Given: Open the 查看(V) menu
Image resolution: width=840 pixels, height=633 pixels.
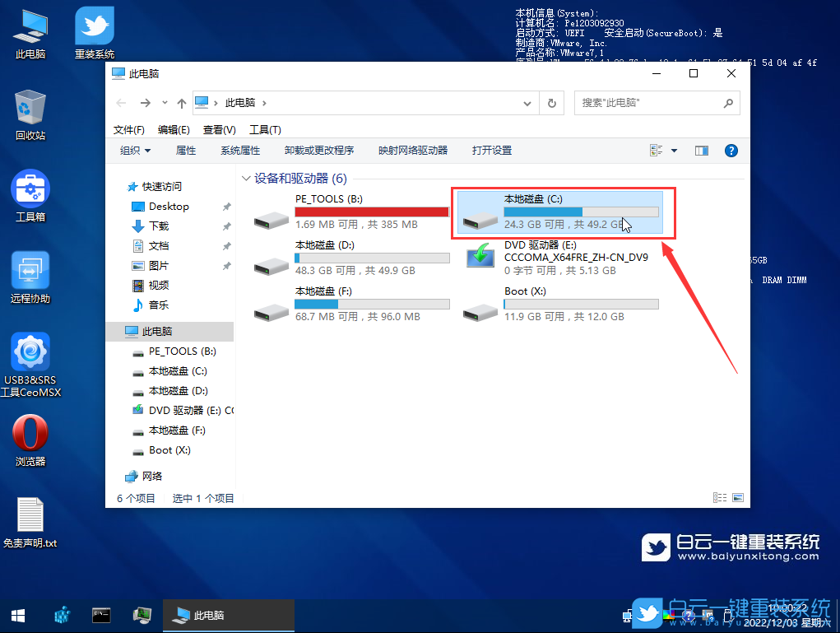Looking at the screenshot, I should pos(217,129).
